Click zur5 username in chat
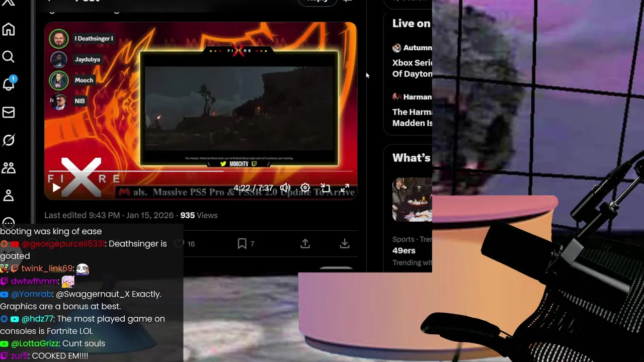644x362 pixels. tap(20, 356)
